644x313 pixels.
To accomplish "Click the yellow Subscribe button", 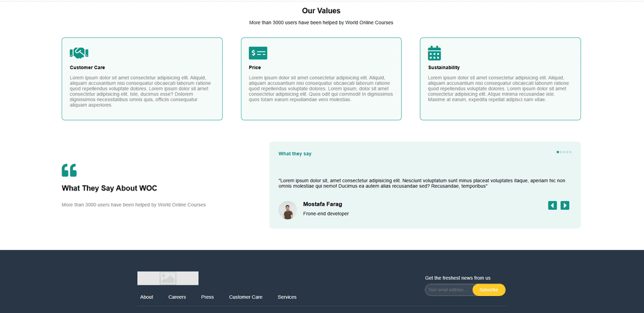I will coord(489,290).
